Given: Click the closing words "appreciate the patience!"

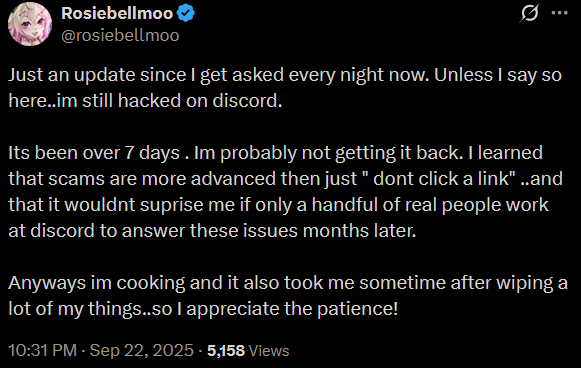Looking at the screenshot, I should click(292, 309).
